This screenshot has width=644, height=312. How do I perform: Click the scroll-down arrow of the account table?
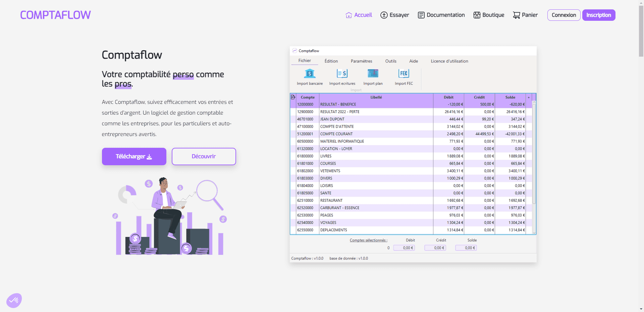534,233
